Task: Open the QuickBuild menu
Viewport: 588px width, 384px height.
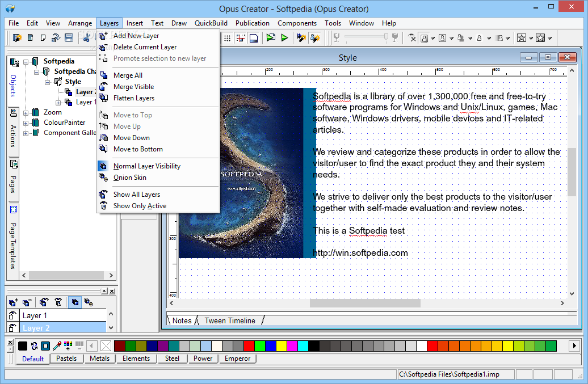Action: pyautogui.click(x=211, y=23)
